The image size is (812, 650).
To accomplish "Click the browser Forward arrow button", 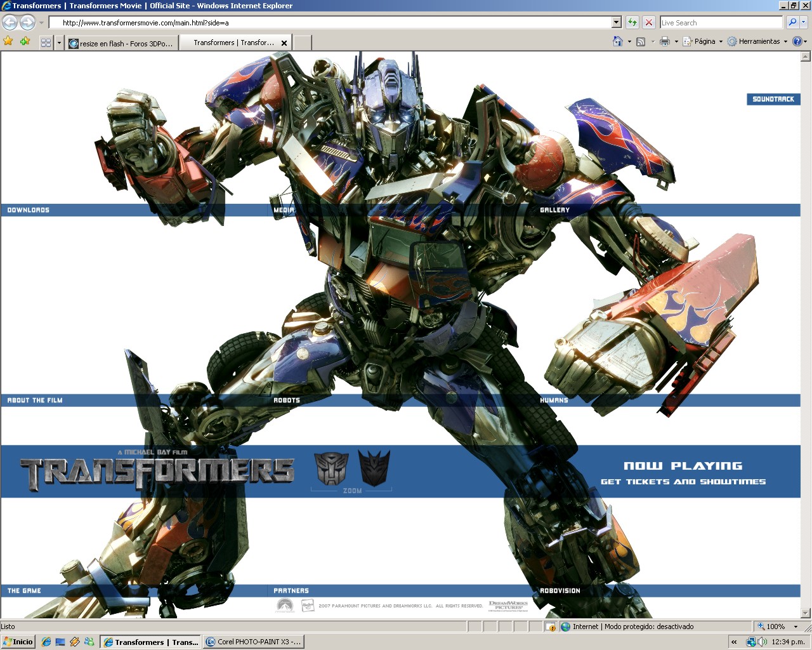I will 27,23.
